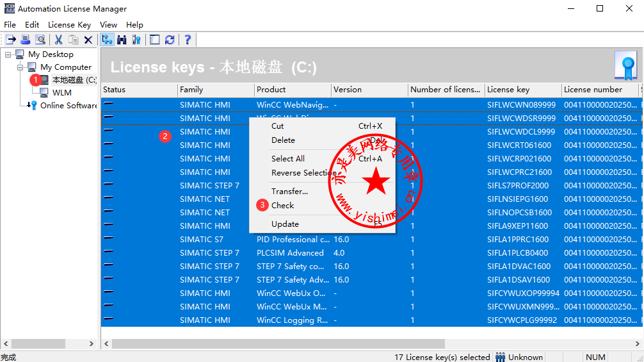This screenshot has width=644, height=362.
Task: Sort by the Version column header
Action: pyautogui.click(x=369, y=90)
